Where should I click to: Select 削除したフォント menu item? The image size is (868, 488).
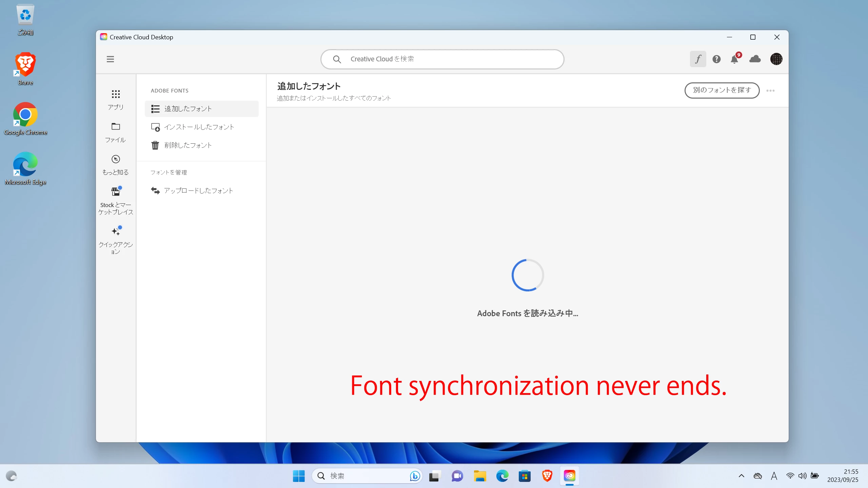pos(188,145)
